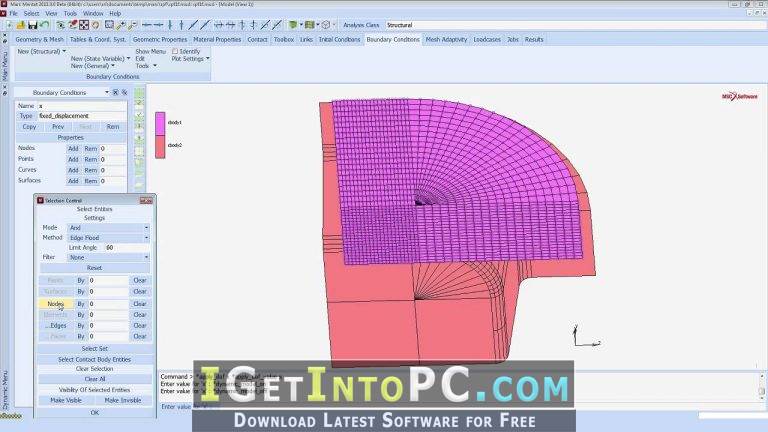The image size is (768, 432).
Task: Open the File menu
Action: click(13, 13)
